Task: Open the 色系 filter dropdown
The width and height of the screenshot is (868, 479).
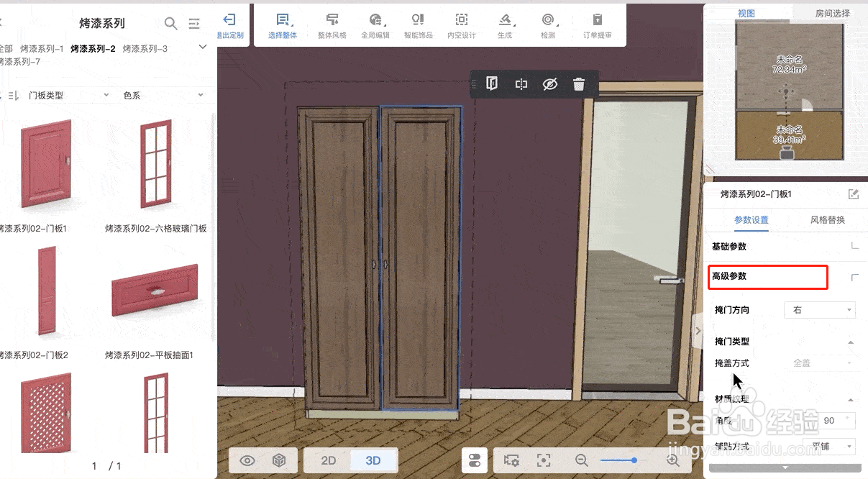Action: point(163,95)
